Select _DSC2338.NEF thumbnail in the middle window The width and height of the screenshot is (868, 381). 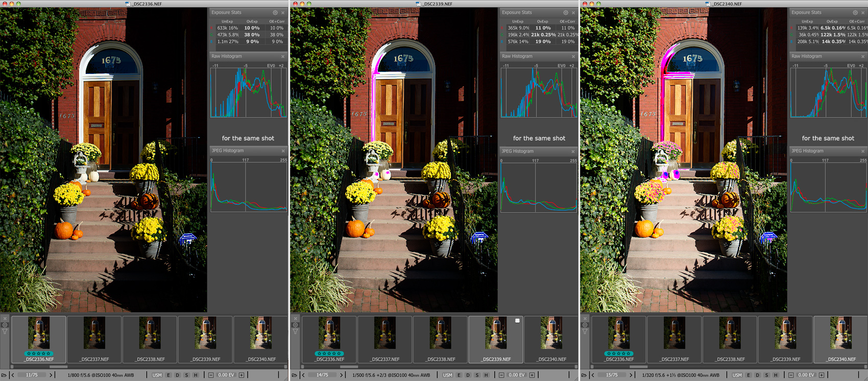click(x=440, y=339)
